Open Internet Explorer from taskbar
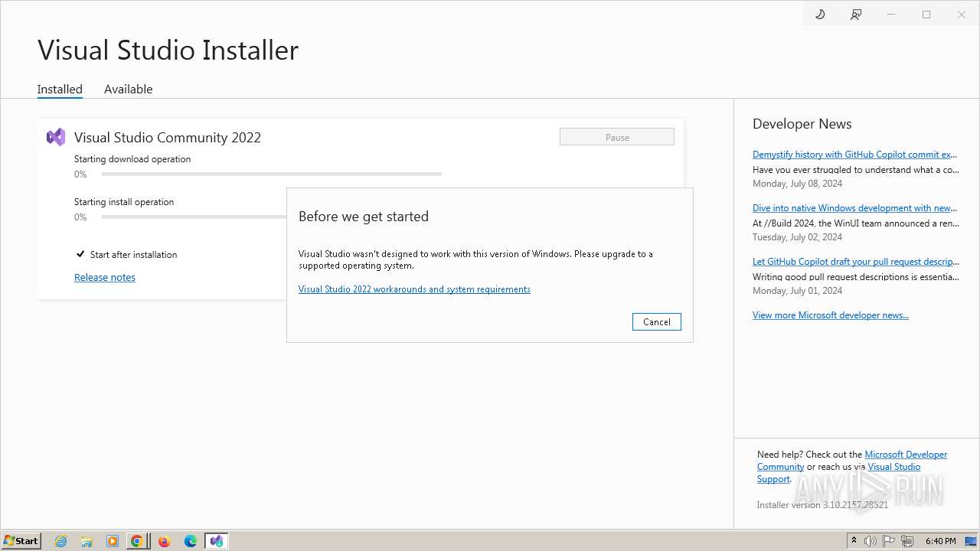This screenshot has height=551, width=980. click(x=61, y=541)
